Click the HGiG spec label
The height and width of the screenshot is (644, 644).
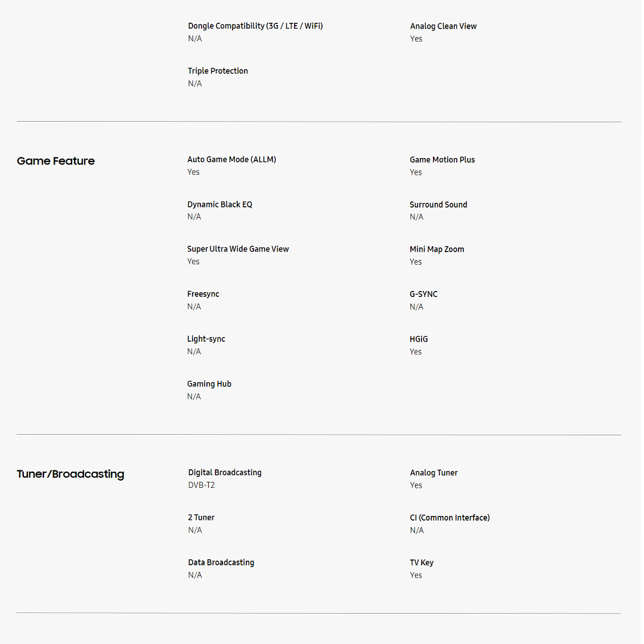[419, 339]
